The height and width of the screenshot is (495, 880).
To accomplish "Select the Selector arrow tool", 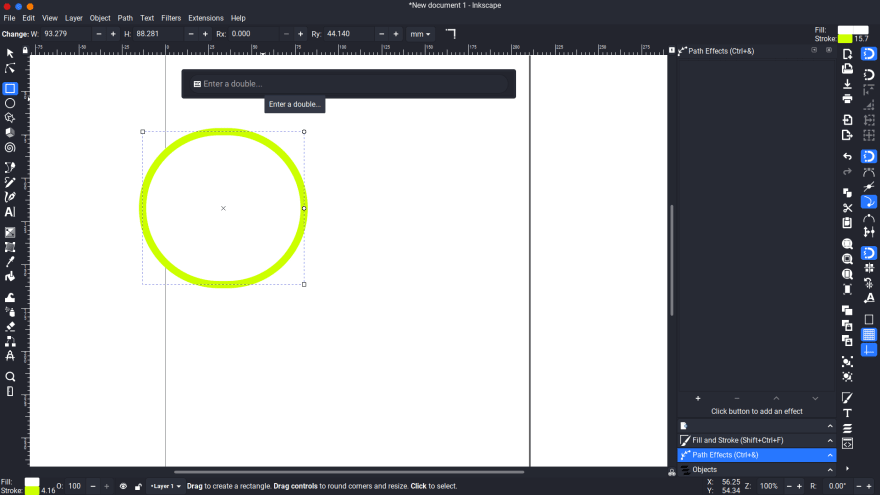I will 10,53.
